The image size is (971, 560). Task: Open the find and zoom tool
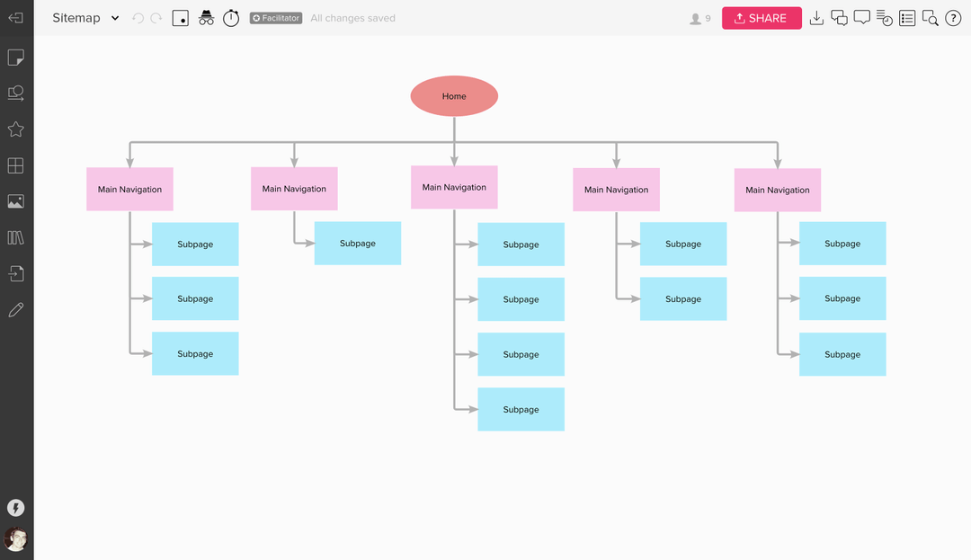(930, 17)
